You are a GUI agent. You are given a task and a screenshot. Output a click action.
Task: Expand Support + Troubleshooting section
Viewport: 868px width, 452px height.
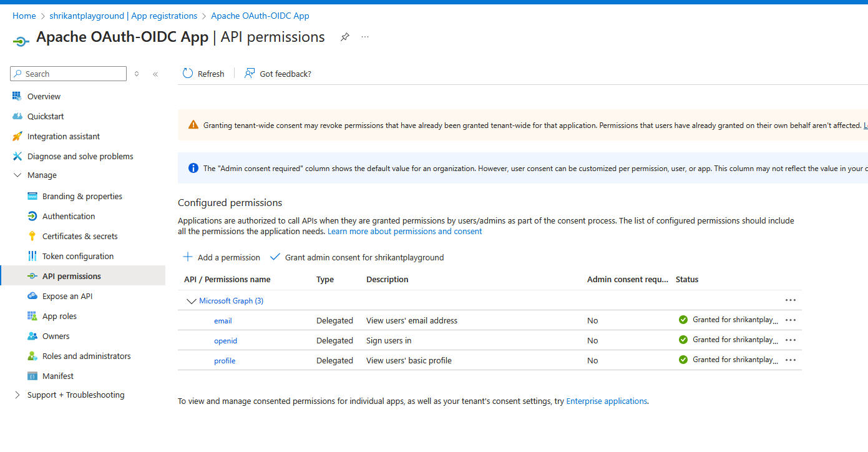(17, 395)
